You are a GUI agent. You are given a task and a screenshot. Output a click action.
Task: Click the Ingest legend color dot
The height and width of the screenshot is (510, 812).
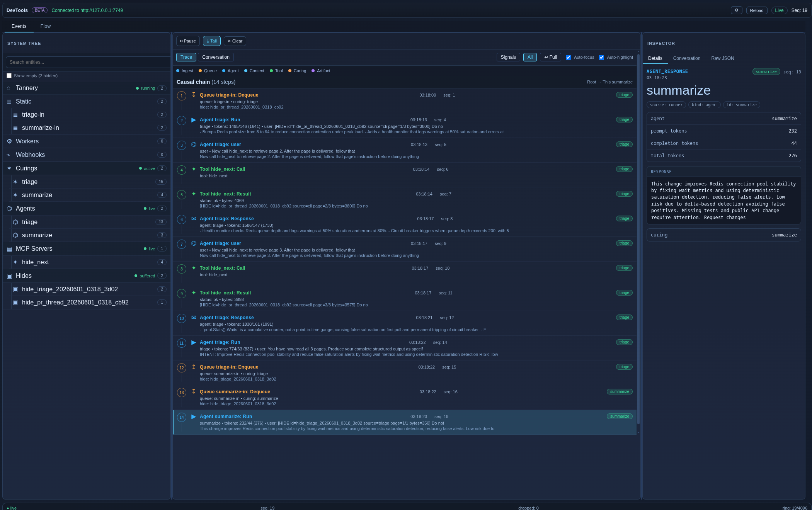click(178, 71)
